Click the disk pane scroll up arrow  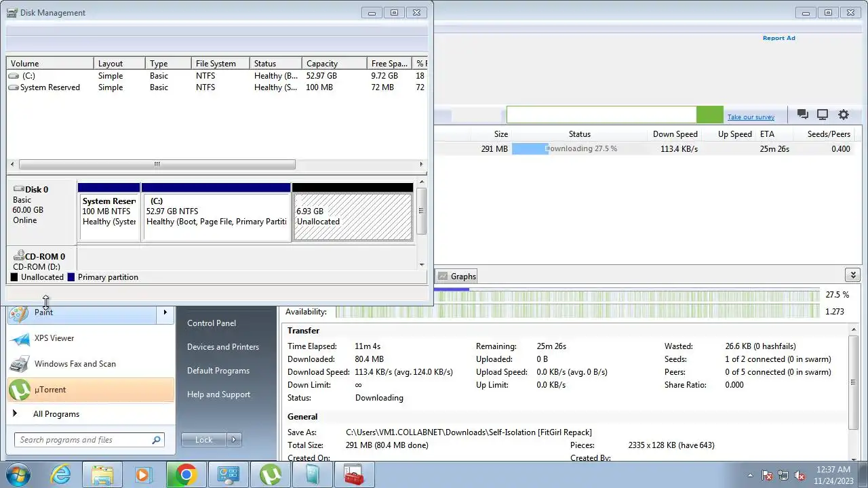click(422, 181)
